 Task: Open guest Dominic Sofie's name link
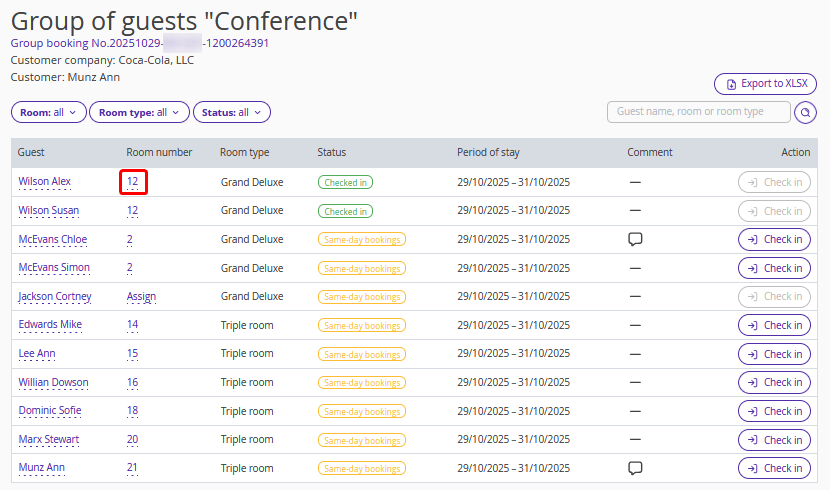(50, 411)
